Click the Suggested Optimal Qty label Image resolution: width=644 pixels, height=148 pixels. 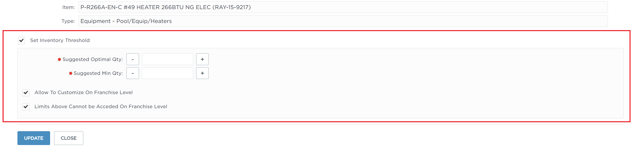92,59
